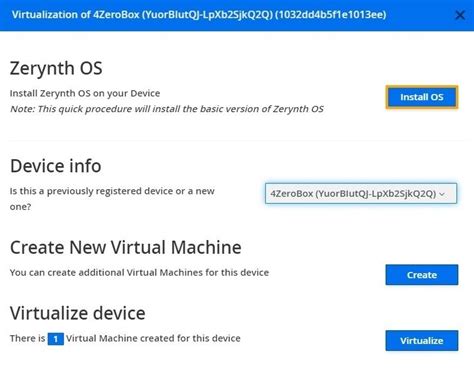Click the Zerynth OS section heading

[56, 68]
